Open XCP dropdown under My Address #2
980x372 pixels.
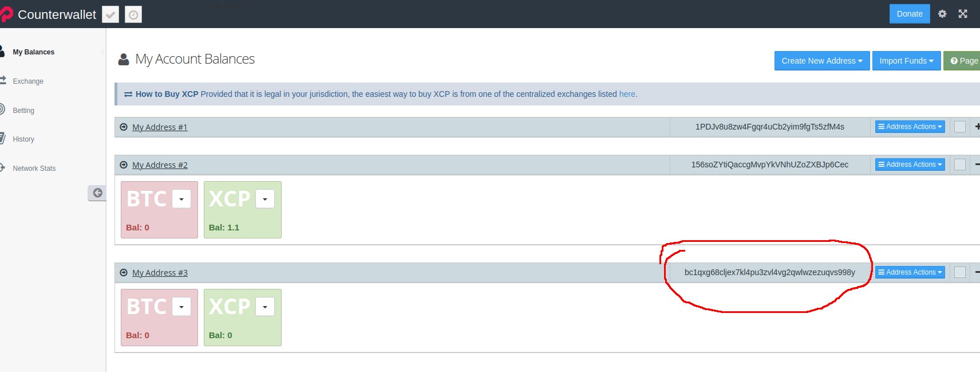[x=265, y=199]
